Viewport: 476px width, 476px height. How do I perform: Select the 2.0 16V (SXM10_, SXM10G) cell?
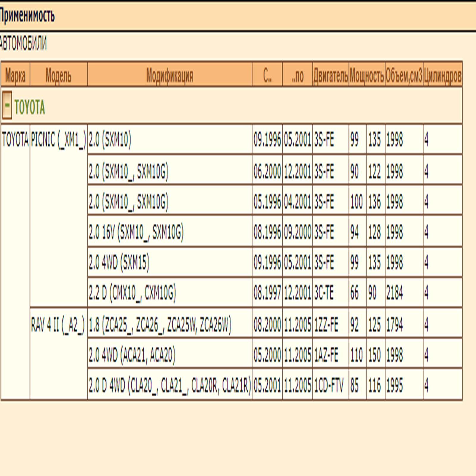coord(170,231)
